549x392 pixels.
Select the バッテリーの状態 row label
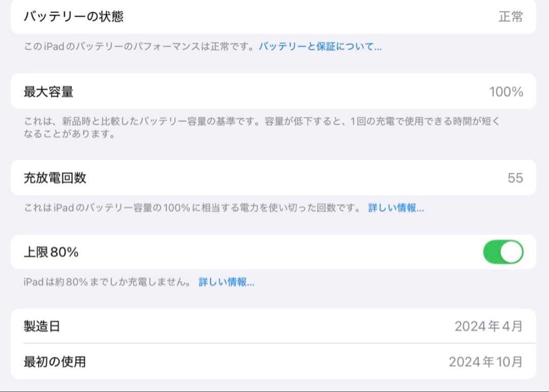tap(74, 17)
